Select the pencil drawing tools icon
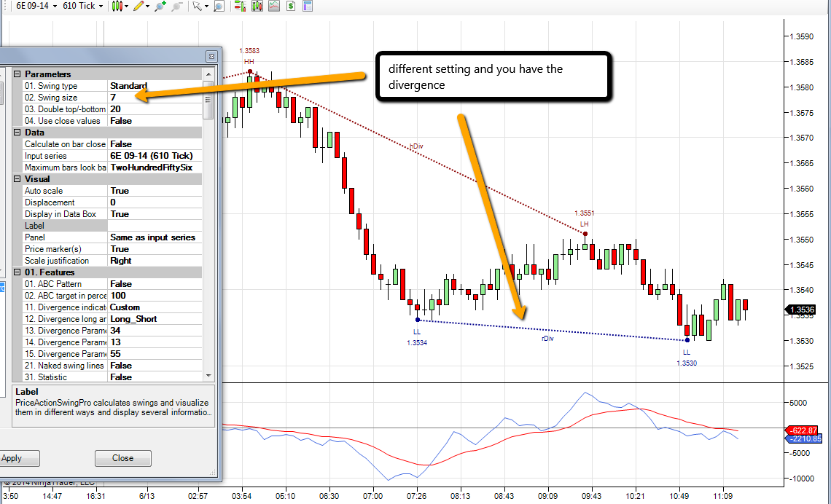The height and width of the screenshot is (504, 831). click(138, 6)
